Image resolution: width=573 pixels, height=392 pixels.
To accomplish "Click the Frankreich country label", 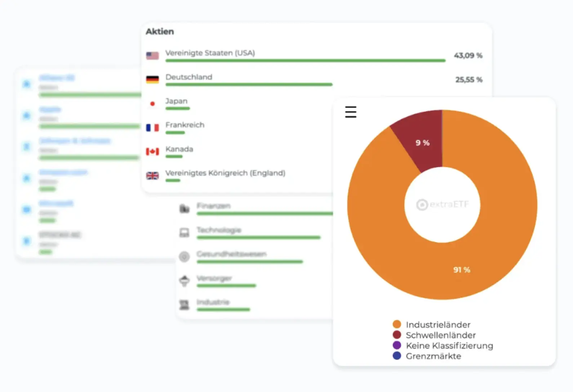I will (185, 125).
